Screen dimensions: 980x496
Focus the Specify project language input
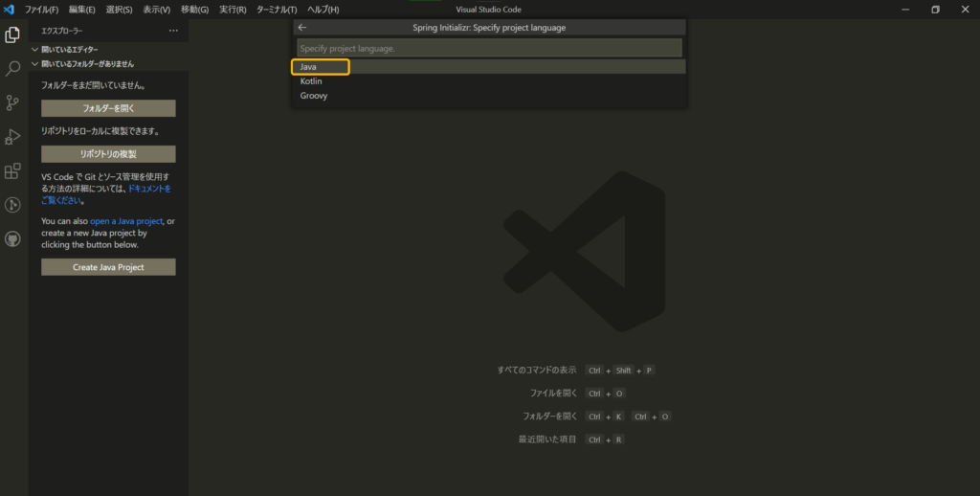[x=489, y=48]
